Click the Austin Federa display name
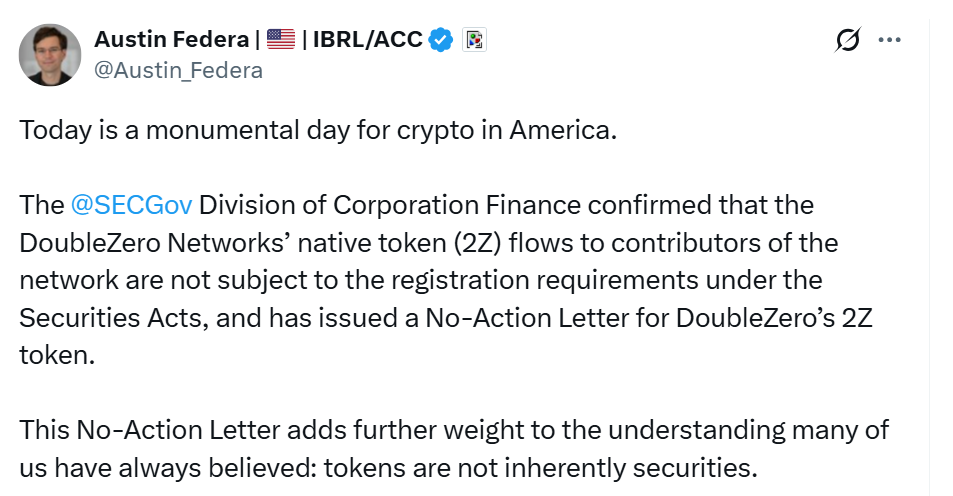This screenshot has height=496, width=953. [x=172, y=40]
